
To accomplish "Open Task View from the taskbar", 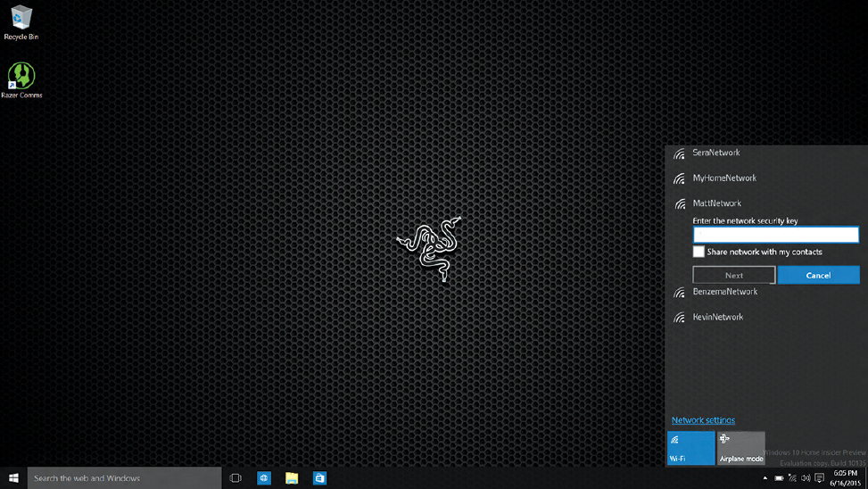I will point(236,478).
